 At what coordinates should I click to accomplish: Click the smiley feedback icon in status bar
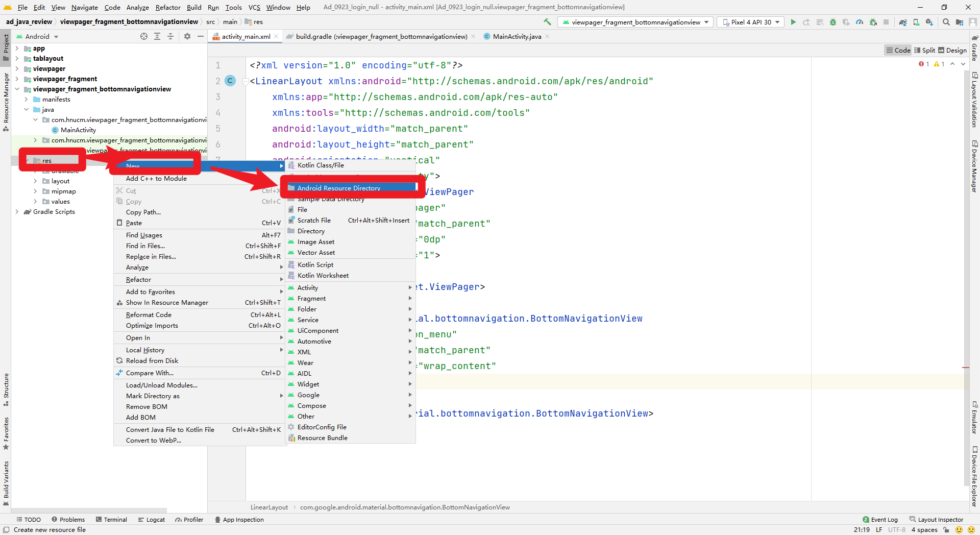point(959,530)
